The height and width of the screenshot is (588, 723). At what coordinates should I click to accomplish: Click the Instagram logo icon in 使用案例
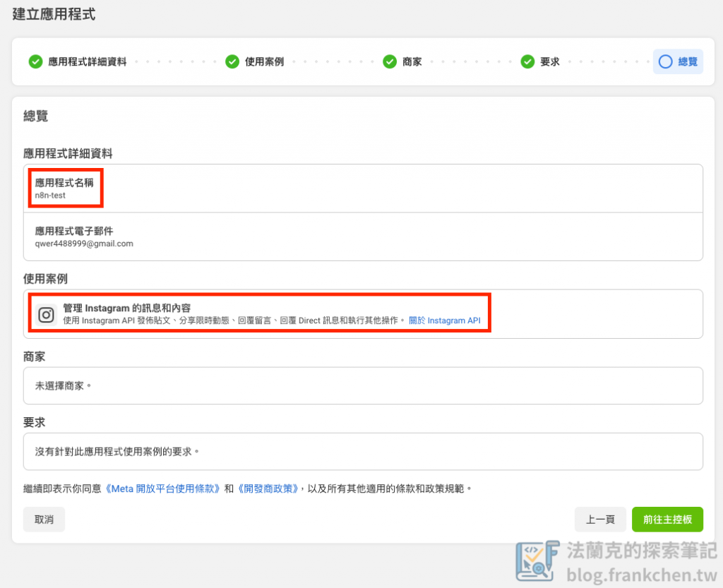pyautogui.click(x=46, y=315)
